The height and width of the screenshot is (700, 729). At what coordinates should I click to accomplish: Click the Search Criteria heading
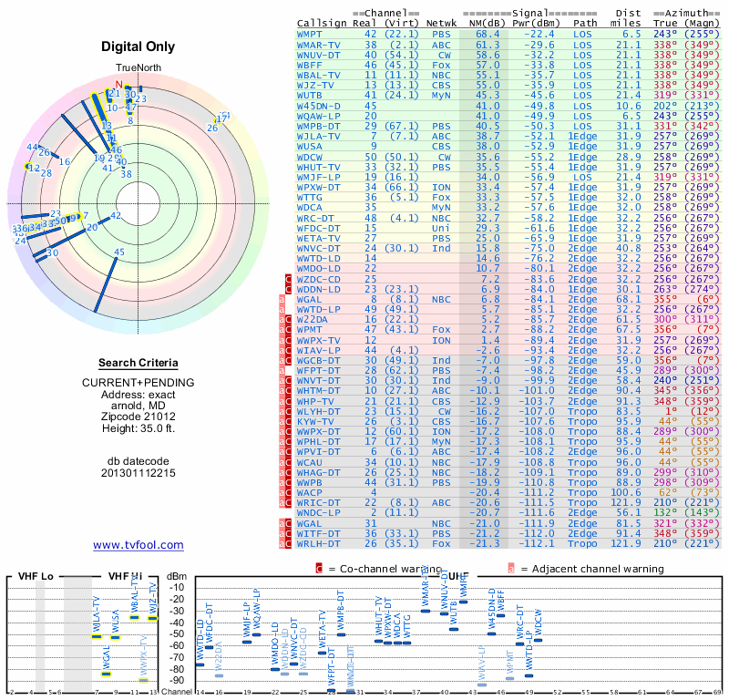click(139, 363)
